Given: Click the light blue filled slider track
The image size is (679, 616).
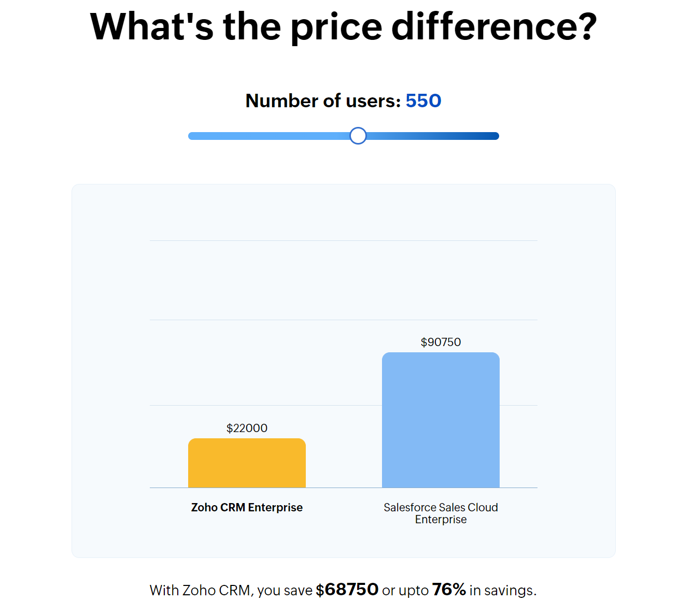Looking at the screenshot, I should [270, 136].
